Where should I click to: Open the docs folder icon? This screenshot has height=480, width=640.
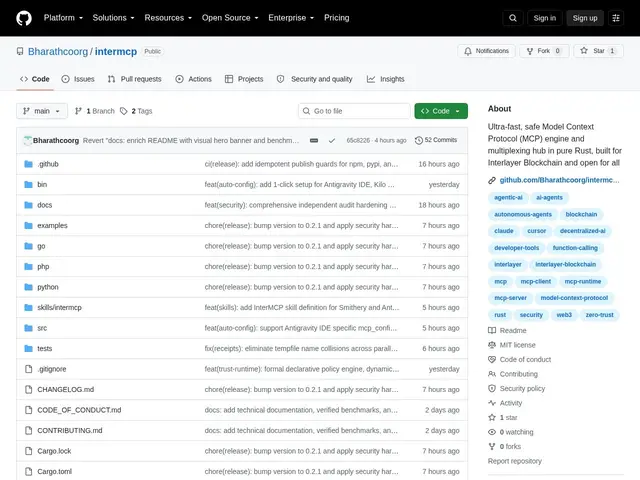[x=28, y=205]
